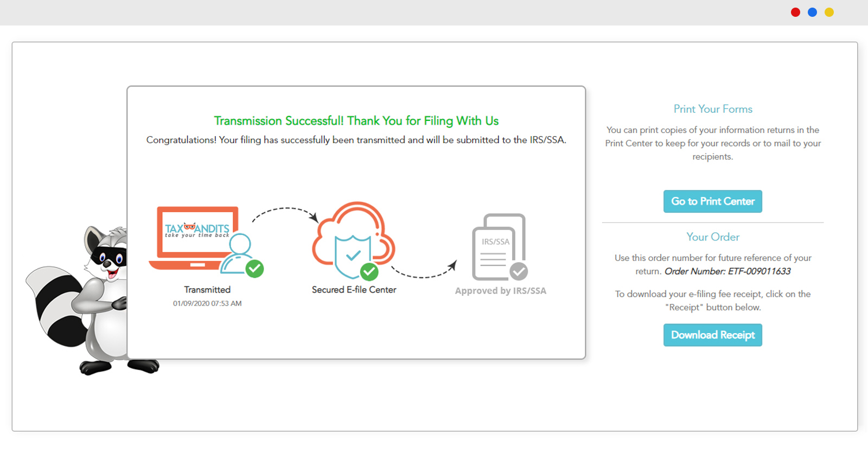Image resolution: width=868 pixels, height=452 pixels.
Task: Click the green checkmark on cloud shield
Action: [x=369, y=271]
